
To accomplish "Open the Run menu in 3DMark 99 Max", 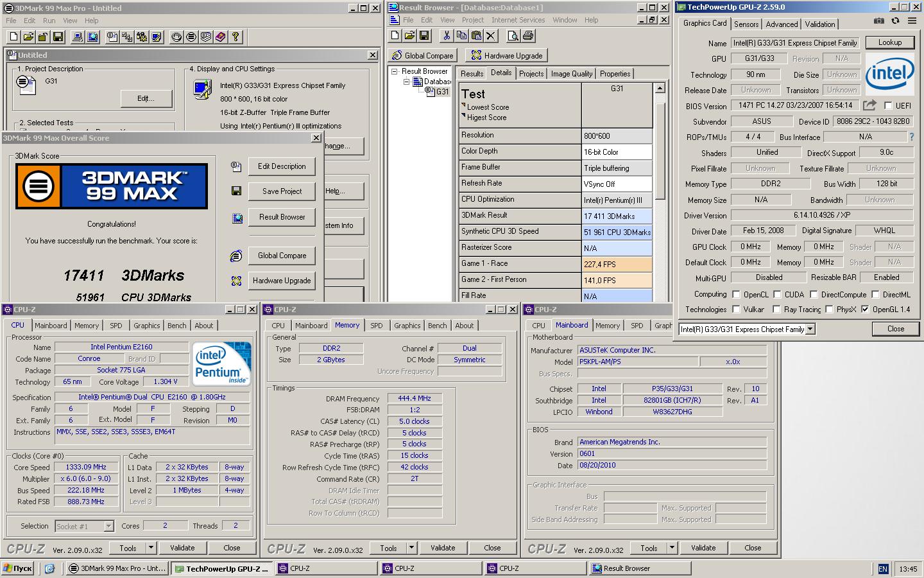I will (x=49, y=21).
